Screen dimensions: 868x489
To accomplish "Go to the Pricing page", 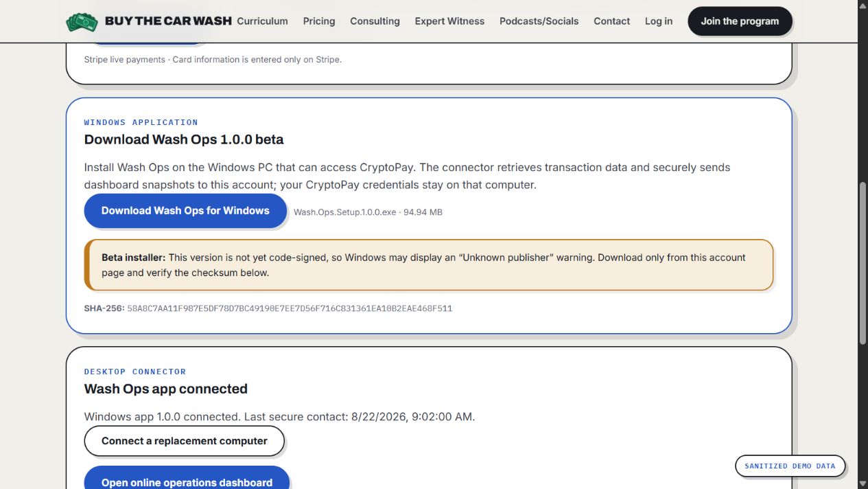I will pyautogui.click(x=319, y=21).
